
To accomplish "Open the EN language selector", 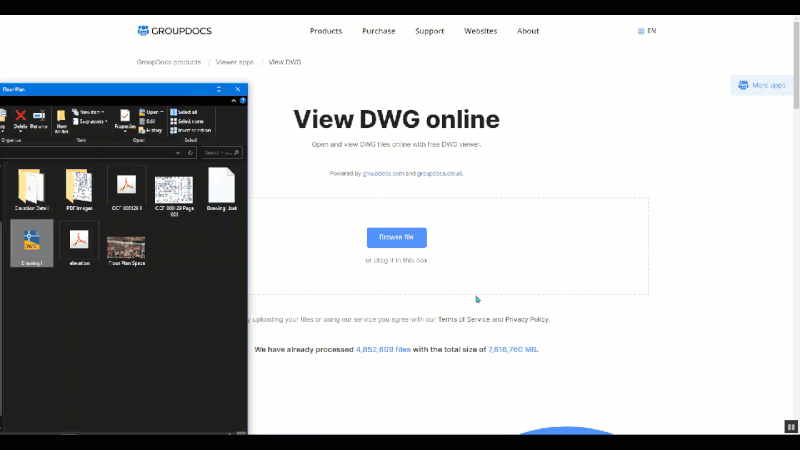I will point(647,31).
